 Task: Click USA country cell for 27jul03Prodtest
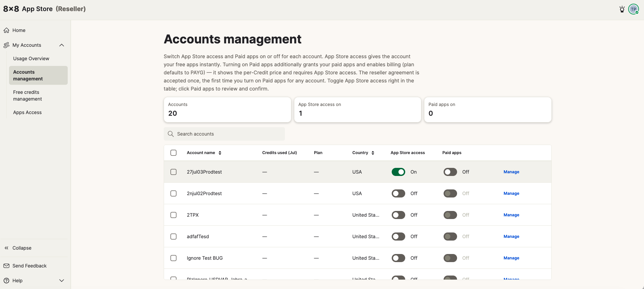click(357, 172)
